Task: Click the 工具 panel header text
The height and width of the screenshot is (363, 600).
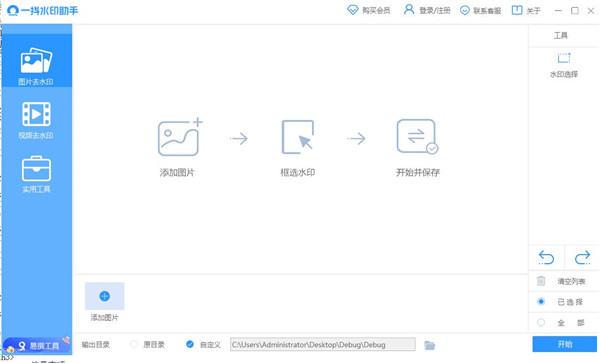Action: pyautogui.click(x=561, y=36)
